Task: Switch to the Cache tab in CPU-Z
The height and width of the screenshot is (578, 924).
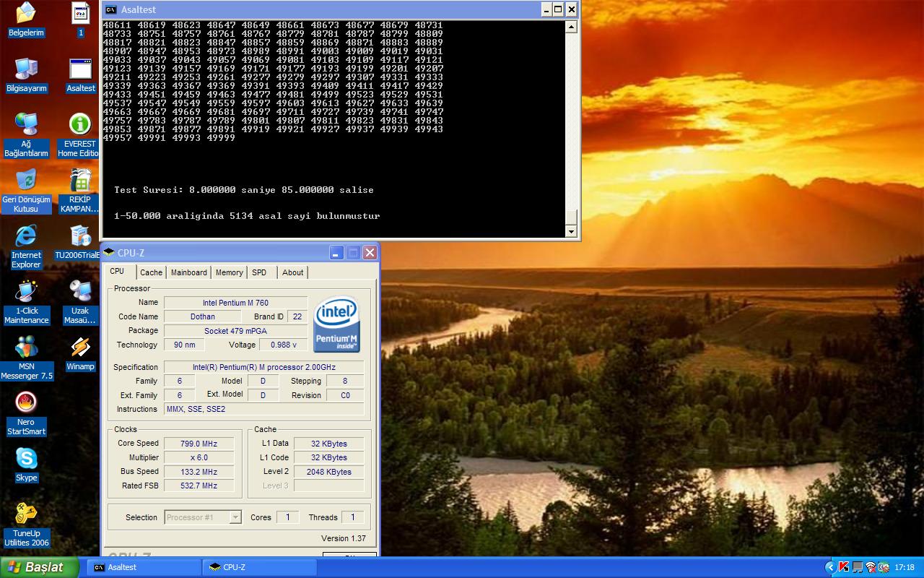Action: pyautogui.click(x=151, y=272)
